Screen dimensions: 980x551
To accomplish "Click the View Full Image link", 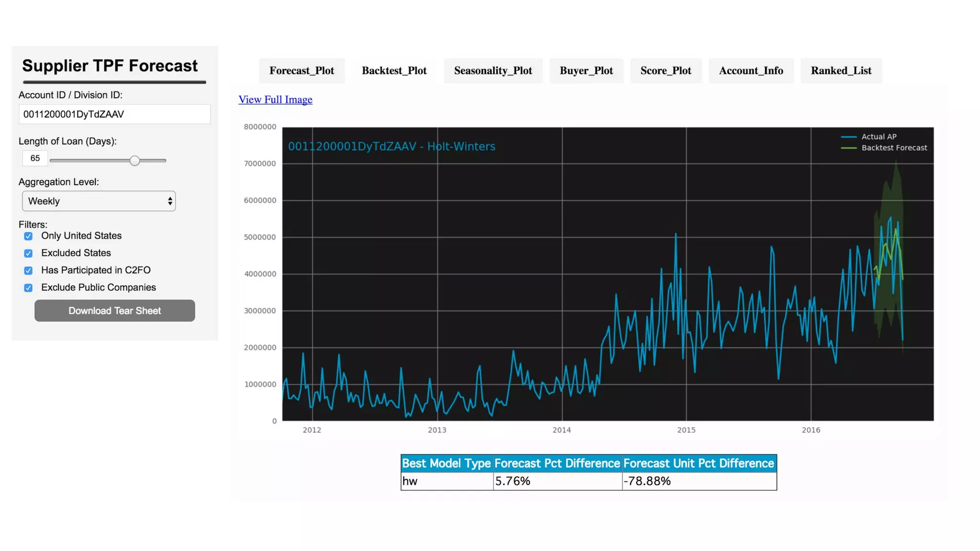I will pos(275,99).
